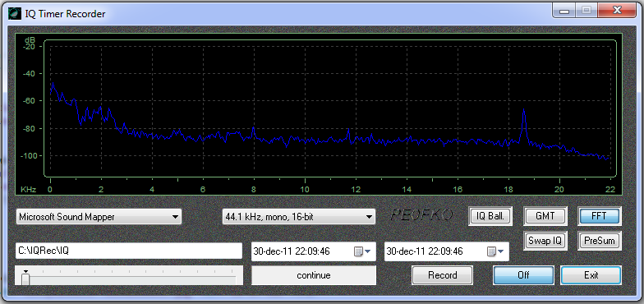The image size is (644, 304).
Task: Click the continue status button
Action: (314, 275)
